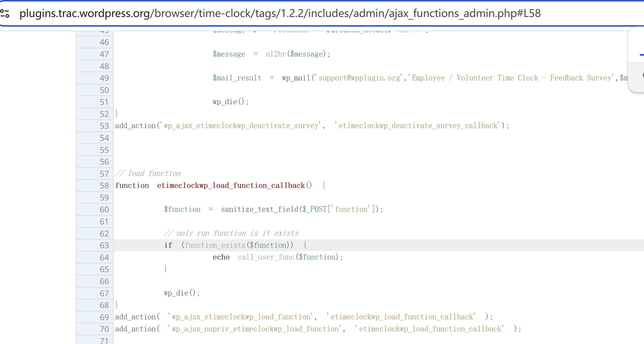
Task: Click line number 60
Action: [x=104, y=210]
